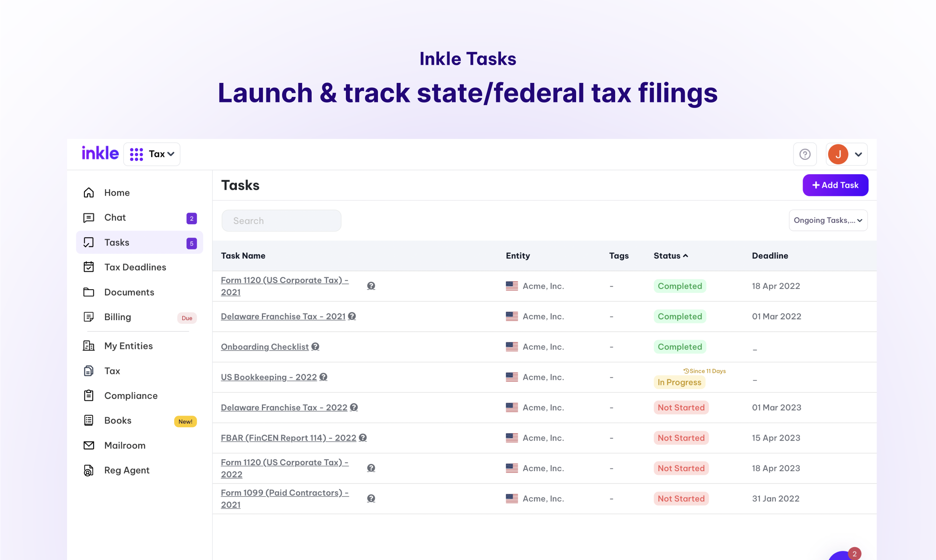Open the chat widget bubble at bottom right
Viewport: 936px width, 560px height.
tap(842, 556)
